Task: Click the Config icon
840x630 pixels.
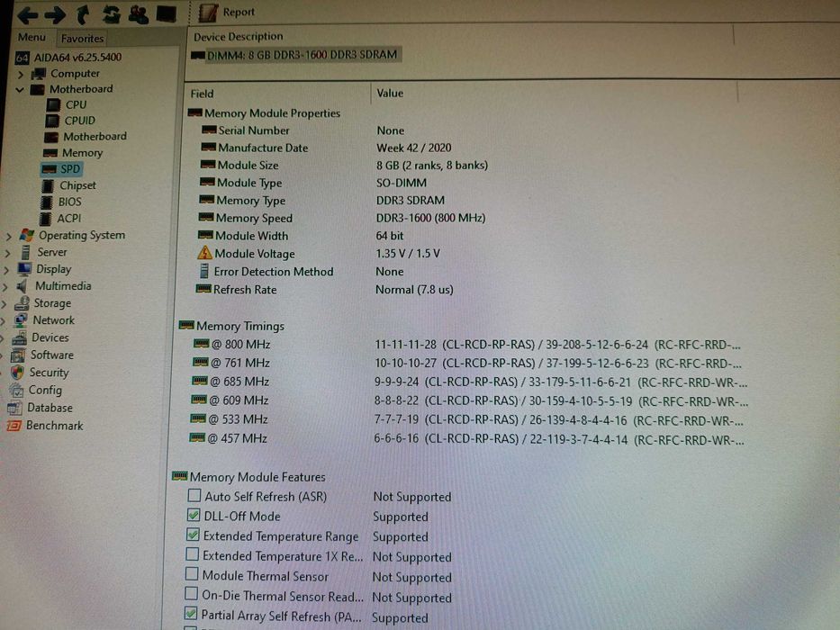Action: pyautogui.click(x=15, y=390)
